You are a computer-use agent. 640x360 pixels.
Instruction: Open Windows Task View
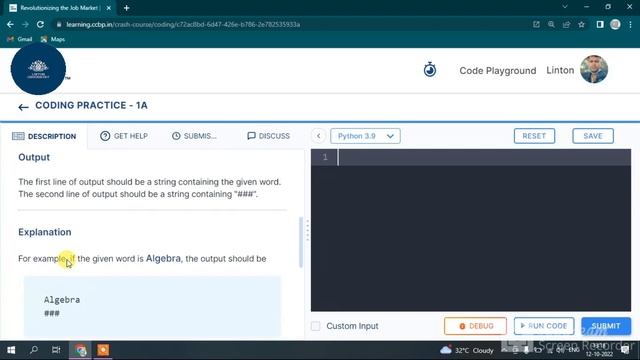[56, 350]
